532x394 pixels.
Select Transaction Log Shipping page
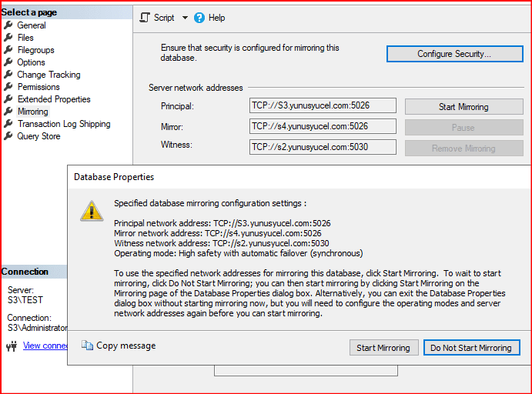pyautogui.click(x=64, y=124)
